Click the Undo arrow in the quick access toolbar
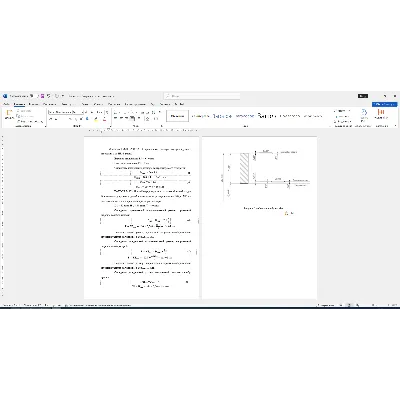This screenshot has width=400, height=400. (x=49, y=96)
